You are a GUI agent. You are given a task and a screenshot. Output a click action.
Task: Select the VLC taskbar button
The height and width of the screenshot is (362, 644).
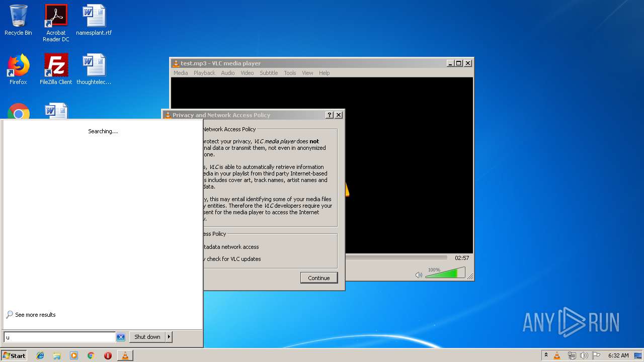tap(125, 355)
